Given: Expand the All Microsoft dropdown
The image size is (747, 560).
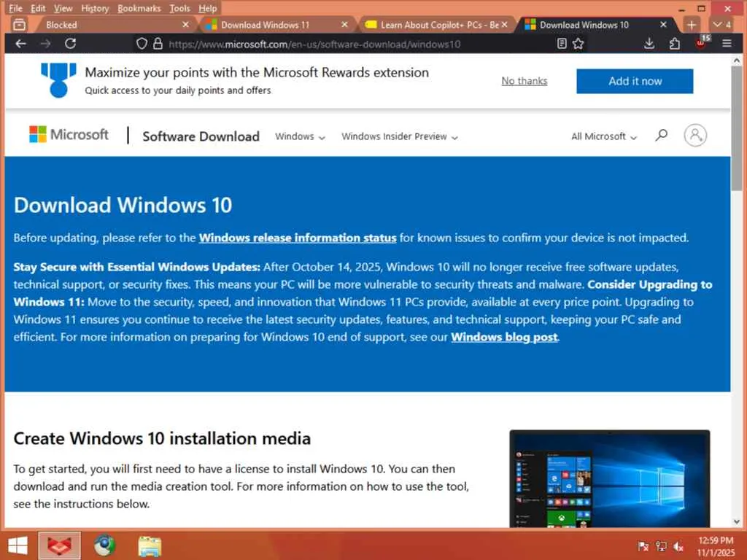Looking at the screenshot, I should click(x=604, y=136).
